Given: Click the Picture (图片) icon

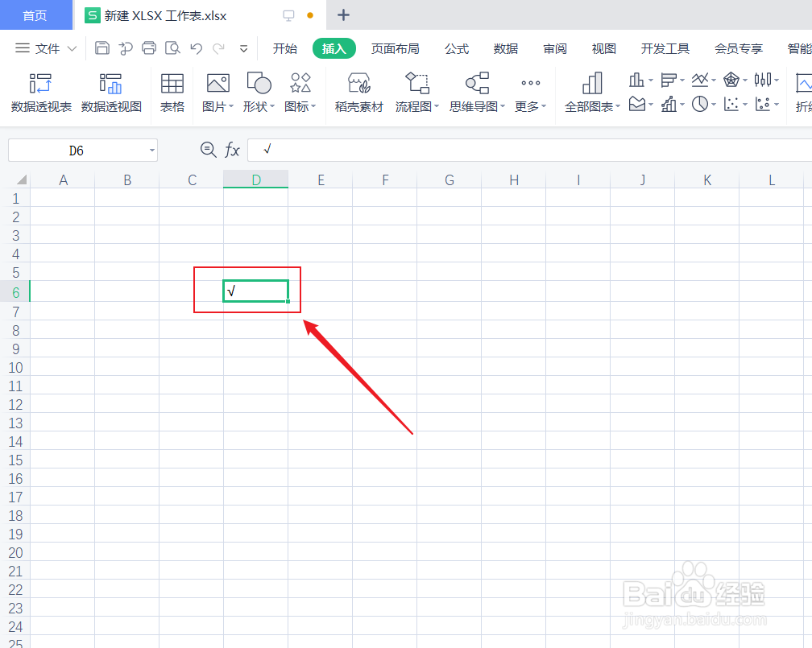Looking at the screenshot, I should (x=218, y=84).
